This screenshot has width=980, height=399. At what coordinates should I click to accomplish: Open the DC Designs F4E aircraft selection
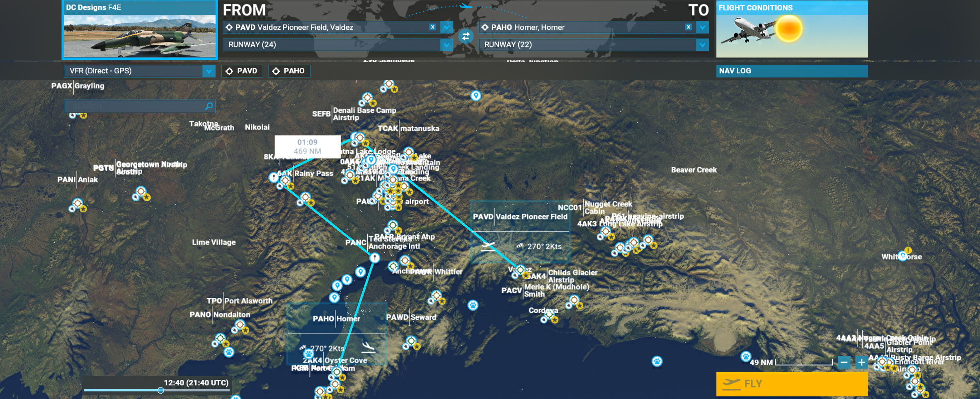pos(139,29)
